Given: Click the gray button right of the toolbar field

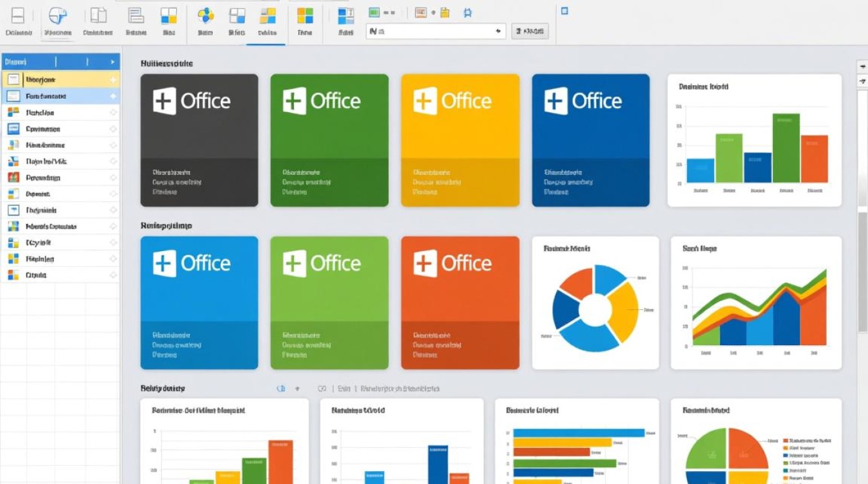Looking at the screenshot, I should (x=530, y=31).
